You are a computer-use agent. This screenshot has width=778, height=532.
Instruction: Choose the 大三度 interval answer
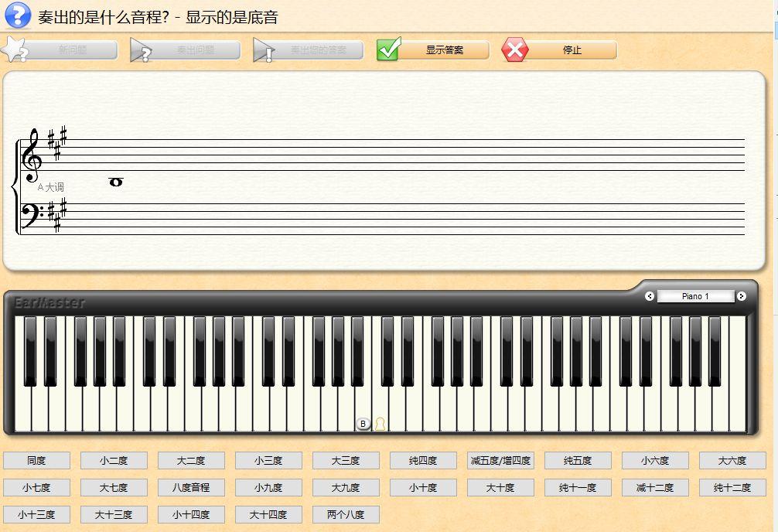(x=346, y=461)
